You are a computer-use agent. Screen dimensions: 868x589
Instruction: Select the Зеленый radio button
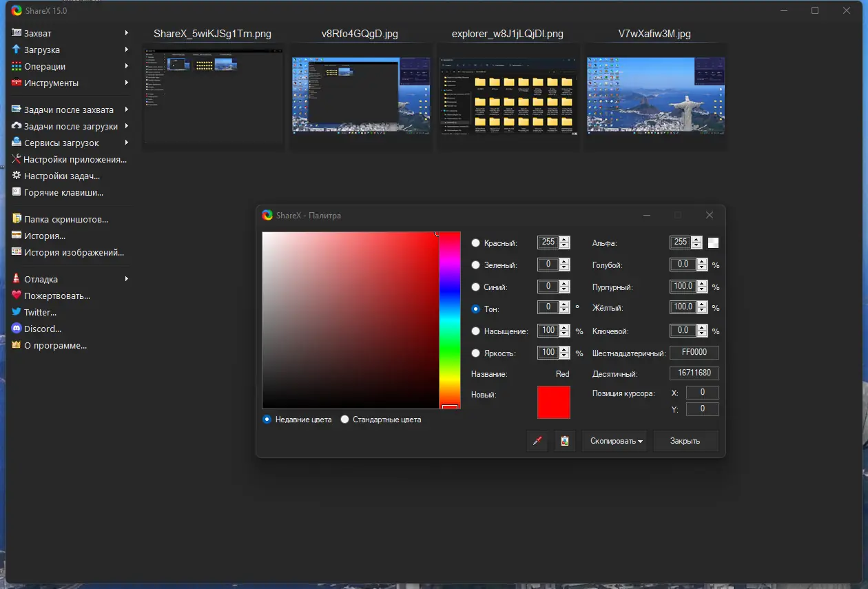pyautogui.click(x=475, y=265)
